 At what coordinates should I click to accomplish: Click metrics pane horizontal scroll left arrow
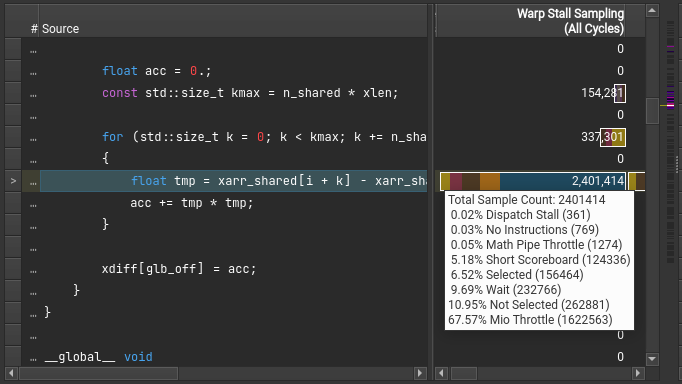coord(442,373)
